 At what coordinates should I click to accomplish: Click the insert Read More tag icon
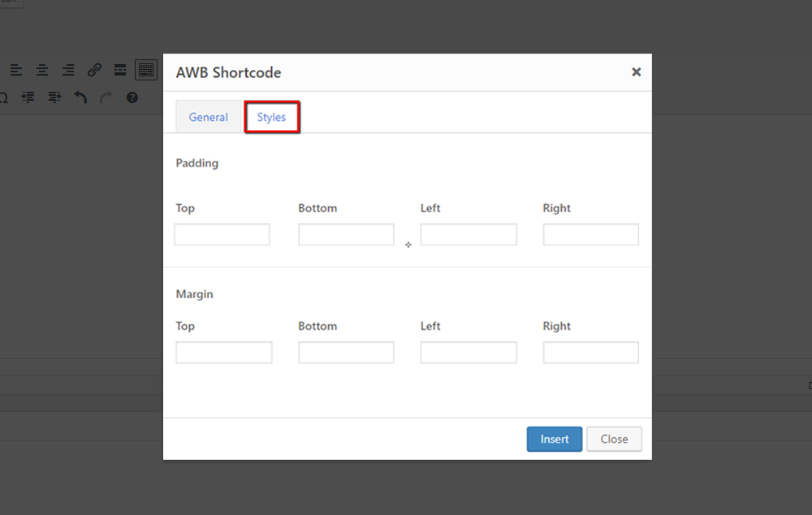coord(120,70)
